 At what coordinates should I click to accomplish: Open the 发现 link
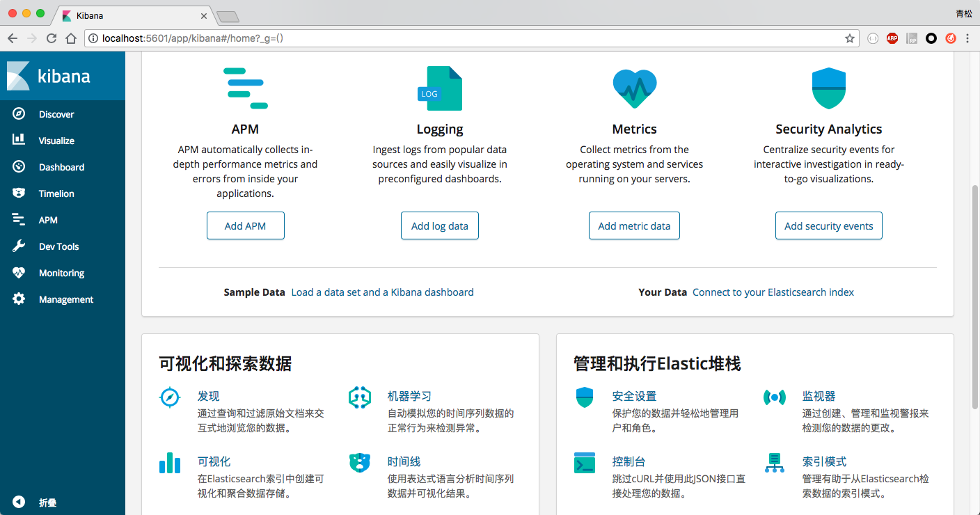click(209, 396)
